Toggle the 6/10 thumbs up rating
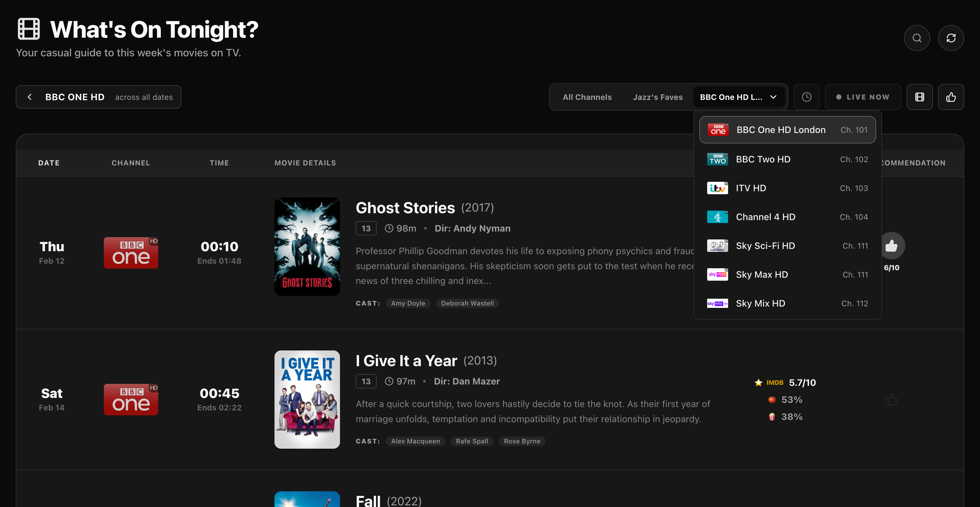The image size is (980, 507). 892,245
